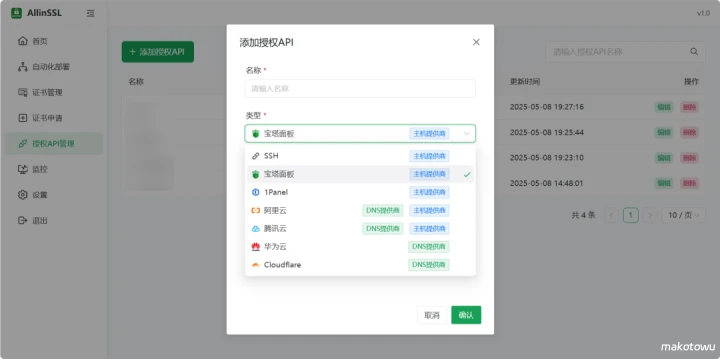Focus the 名称 name input field
The image size is (720, 360).
(x=360, y=89)
